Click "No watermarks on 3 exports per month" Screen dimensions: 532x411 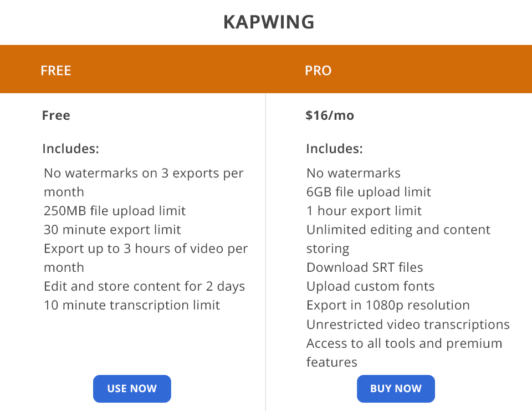pyautogui.click(x=144, y=174)
